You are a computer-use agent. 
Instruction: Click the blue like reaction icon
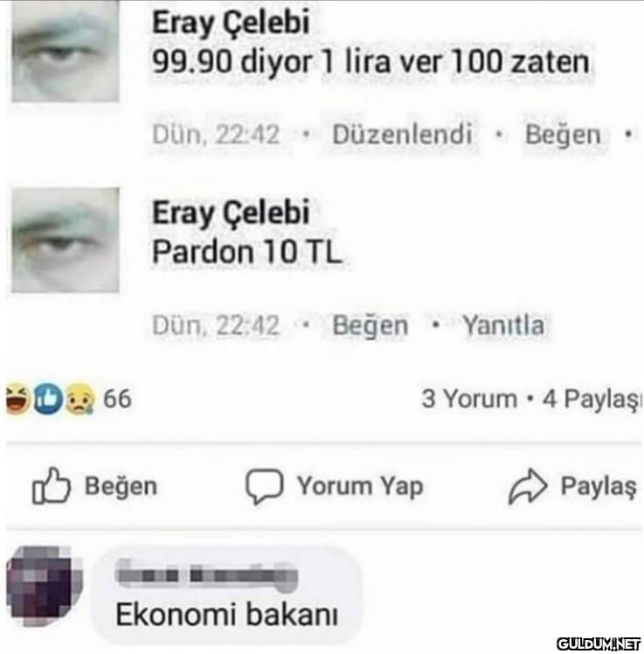[48, 399]
